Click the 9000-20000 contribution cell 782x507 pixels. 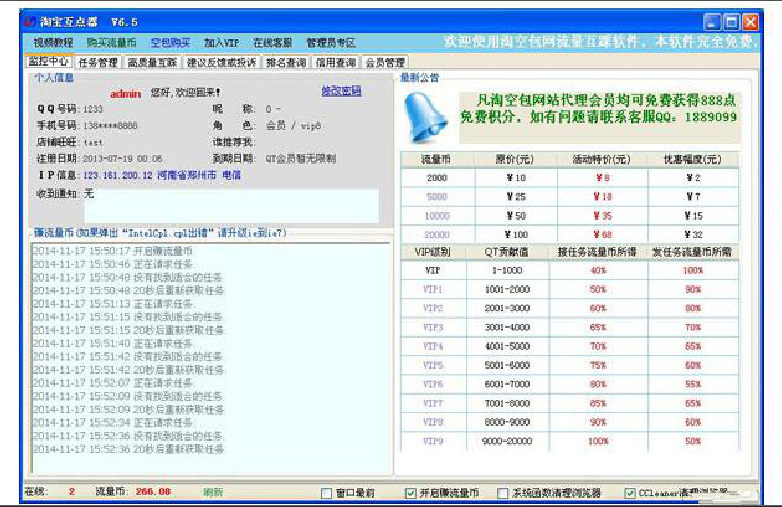click(x=507, y=441)
